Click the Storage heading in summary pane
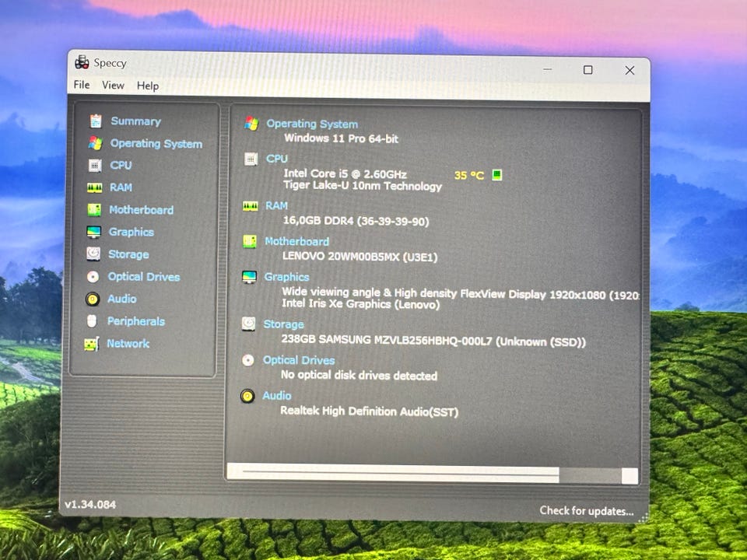Screen dimensions: 747x560 (283, 324)
